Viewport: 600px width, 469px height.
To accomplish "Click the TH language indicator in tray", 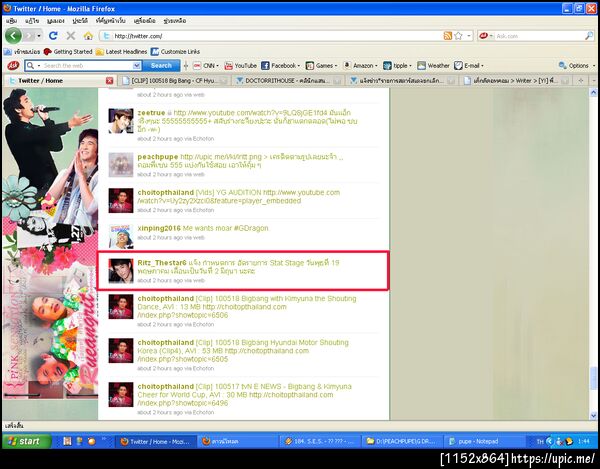I will [x=540, y=441].
